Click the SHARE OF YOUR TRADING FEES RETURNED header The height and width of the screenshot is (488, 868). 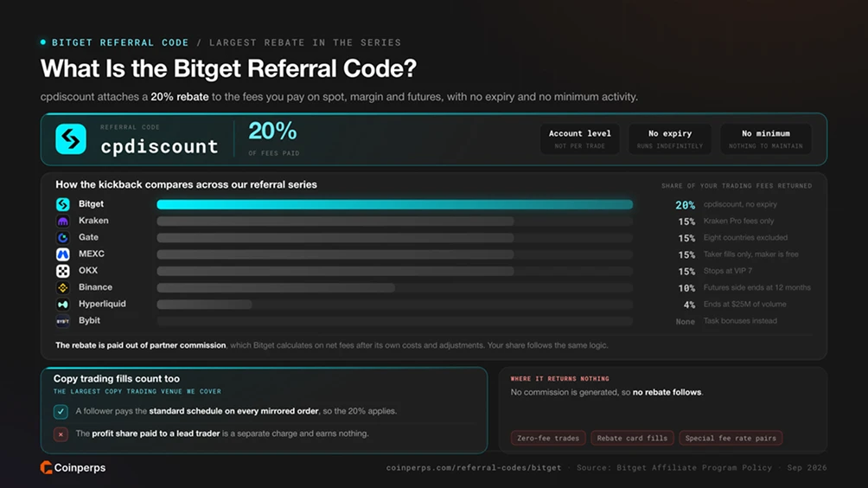pos(737,186)
